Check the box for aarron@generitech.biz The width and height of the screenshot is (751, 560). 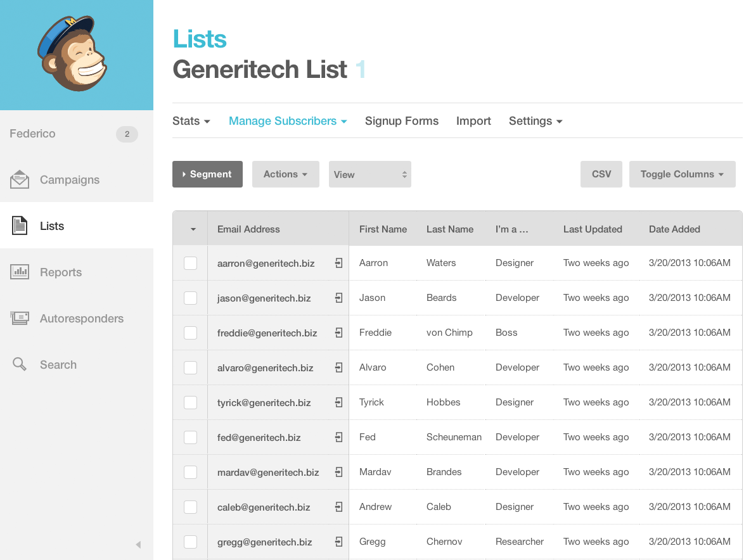(191, 263)
